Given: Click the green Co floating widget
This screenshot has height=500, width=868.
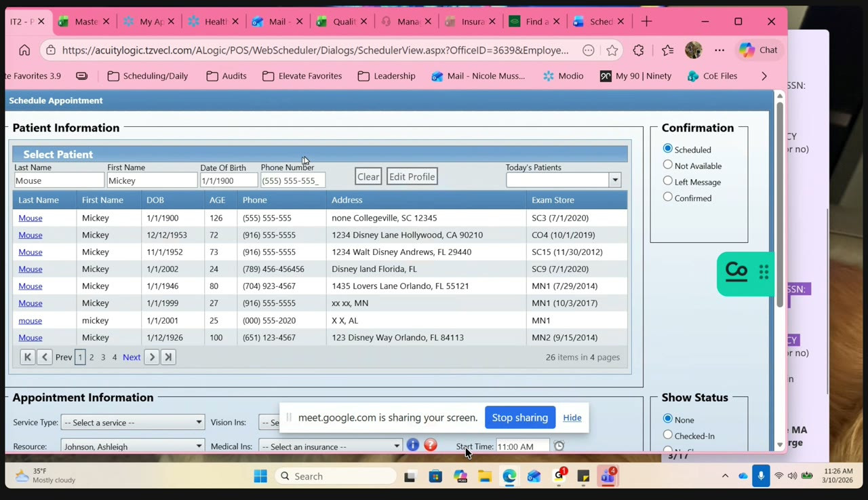Looking at the screenshot, I should coord(745,273).
